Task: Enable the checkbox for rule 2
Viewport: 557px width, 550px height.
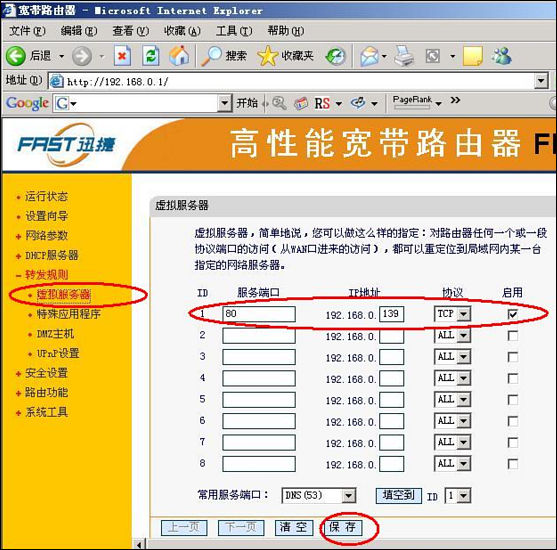Action: coord(513,336)
